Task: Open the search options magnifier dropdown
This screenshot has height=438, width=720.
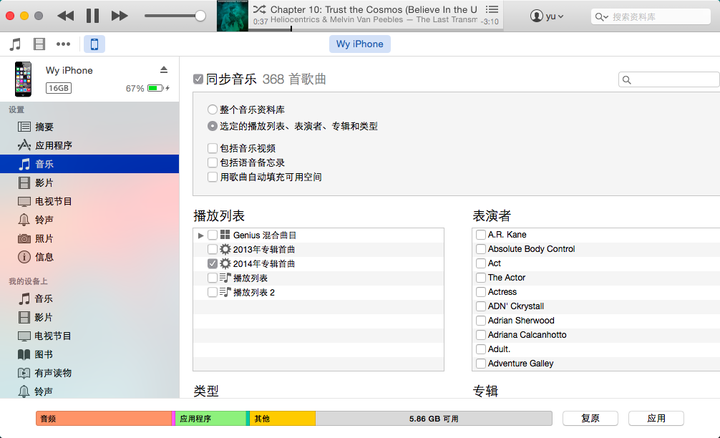Action: (x=601, y=17)
